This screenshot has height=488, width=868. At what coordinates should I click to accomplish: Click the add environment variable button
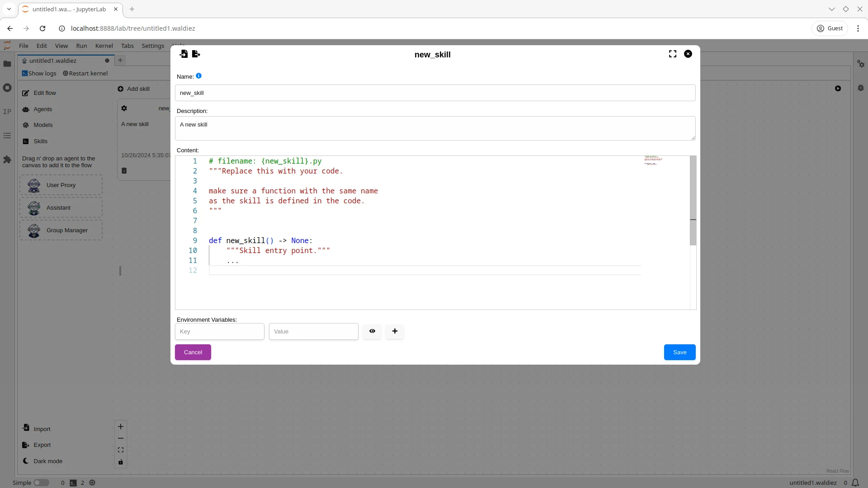pyautogui.click(x=395, y=331)
